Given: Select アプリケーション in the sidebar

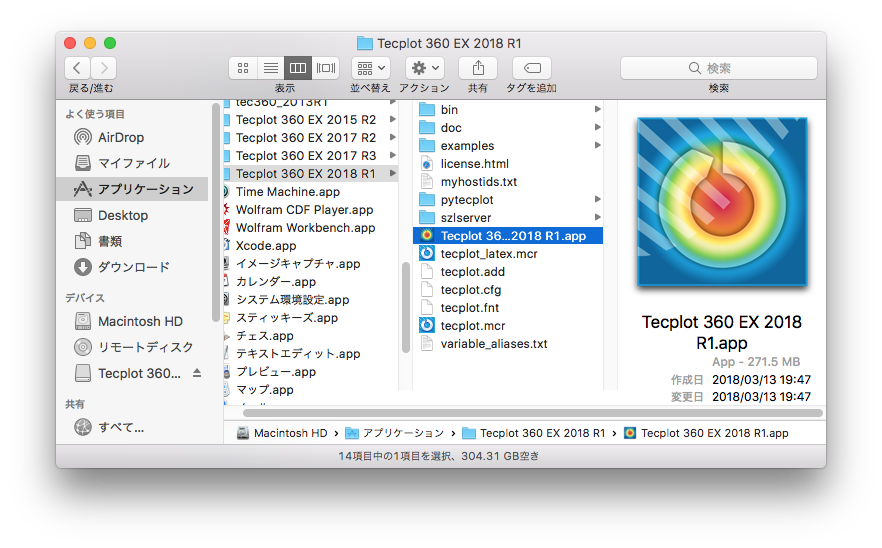Looking at the screenshot, I should 132,189.
